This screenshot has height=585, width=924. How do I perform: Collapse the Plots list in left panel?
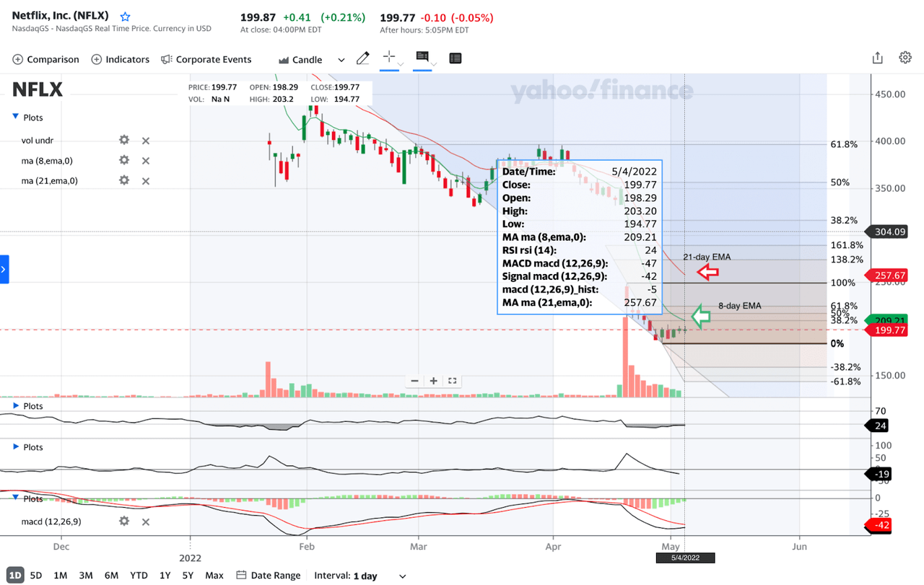pyautogui.click(x=15, y=117)
